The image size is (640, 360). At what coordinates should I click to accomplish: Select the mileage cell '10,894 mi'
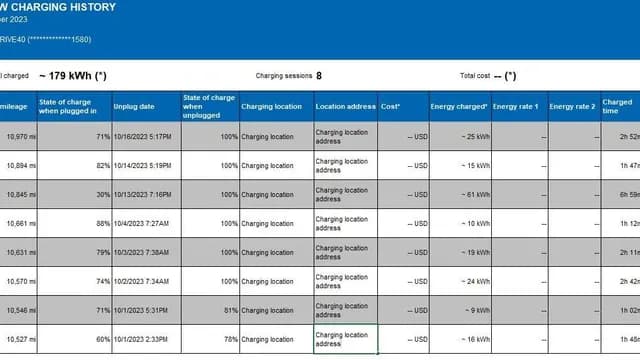point(18,165)
